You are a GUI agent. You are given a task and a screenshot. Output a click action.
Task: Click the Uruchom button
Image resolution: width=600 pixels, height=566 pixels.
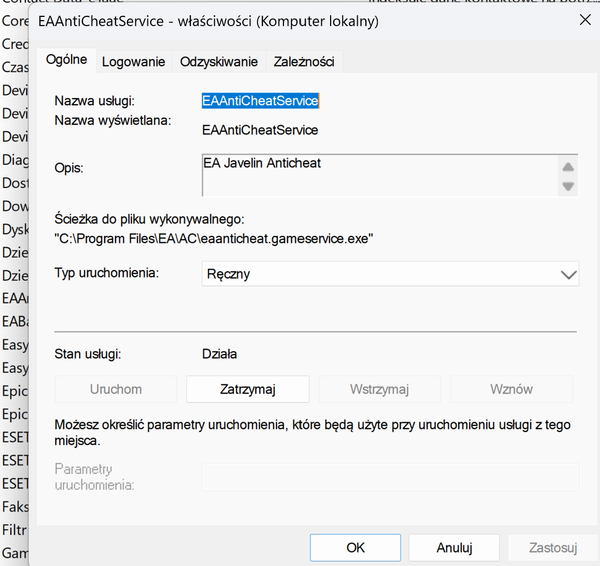tap(116, 389)
